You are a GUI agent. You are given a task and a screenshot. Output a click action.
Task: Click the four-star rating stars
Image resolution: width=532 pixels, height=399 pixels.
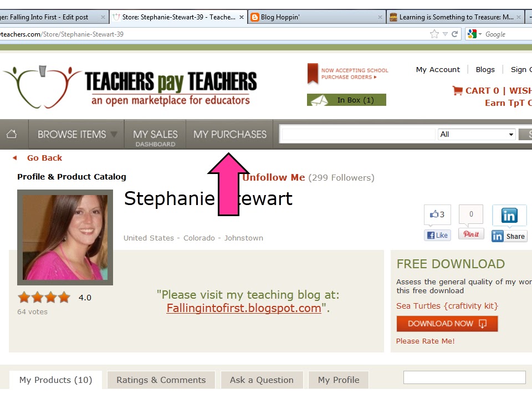point(44,297)
